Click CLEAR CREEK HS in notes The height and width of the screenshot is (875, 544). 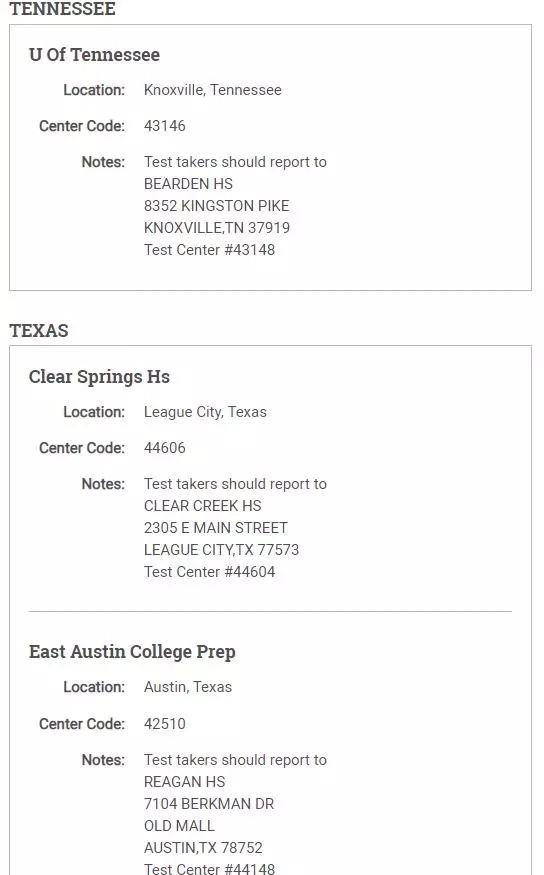[x=203, y=506]
